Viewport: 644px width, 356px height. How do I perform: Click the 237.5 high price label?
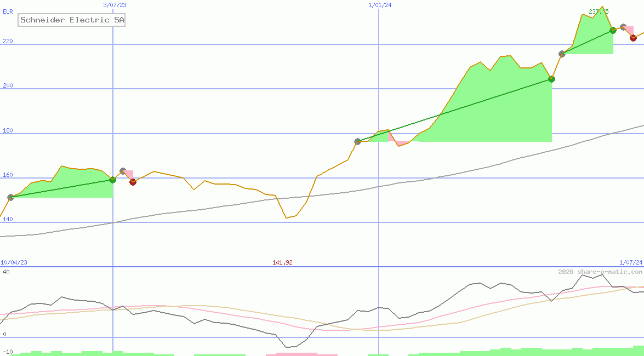pos(599,12)
